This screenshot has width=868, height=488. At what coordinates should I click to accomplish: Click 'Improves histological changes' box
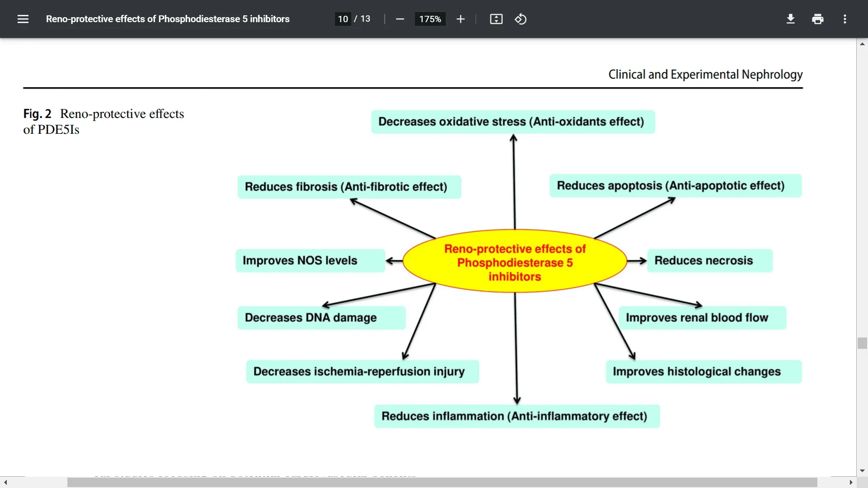click(703, 371)
